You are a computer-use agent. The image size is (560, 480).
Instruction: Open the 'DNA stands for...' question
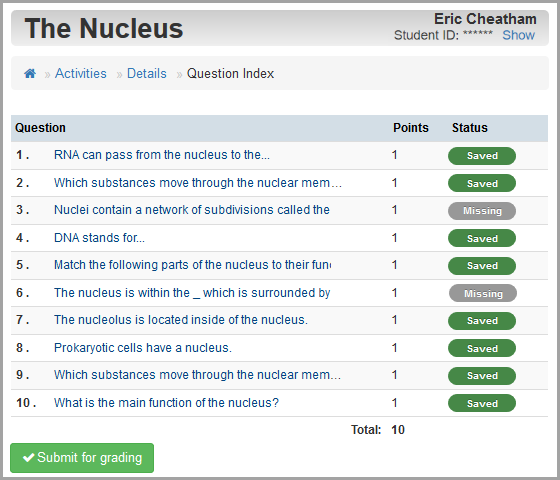tap(99, 238)
